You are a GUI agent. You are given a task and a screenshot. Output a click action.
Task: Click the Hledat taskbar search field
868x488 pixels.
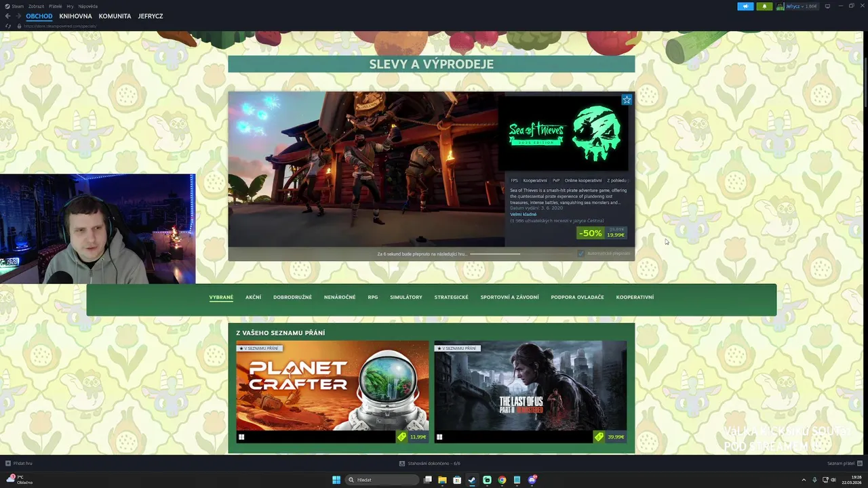pos(382,480)
